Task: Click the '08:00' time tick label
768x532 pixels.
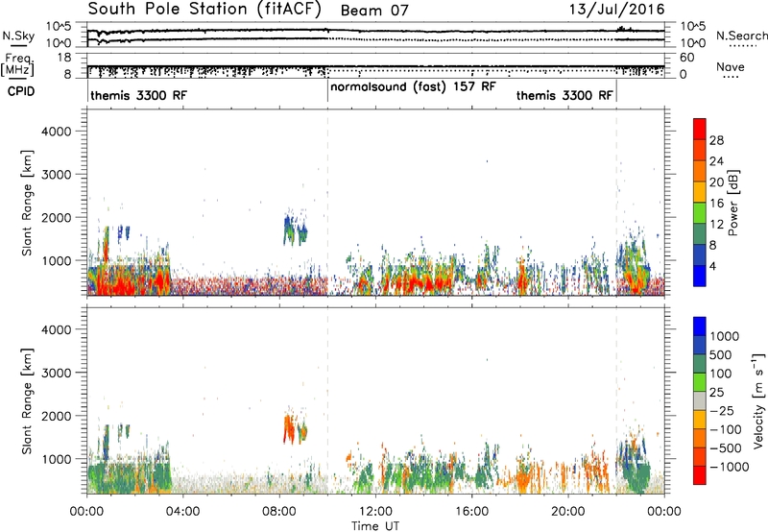Action: point(279,512)
